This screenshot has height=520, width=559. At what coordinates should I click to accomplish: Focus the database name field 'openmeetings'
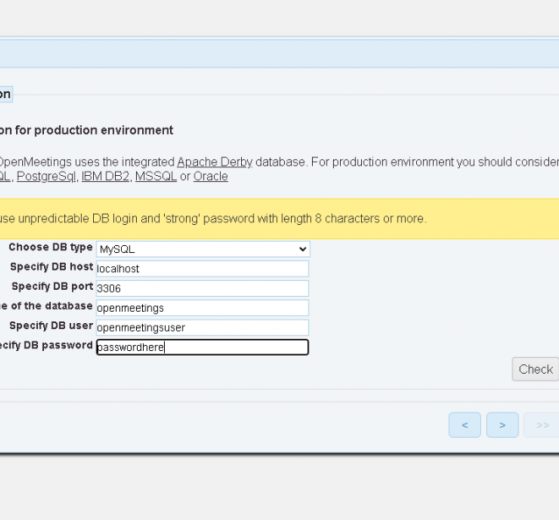(202, 308)
